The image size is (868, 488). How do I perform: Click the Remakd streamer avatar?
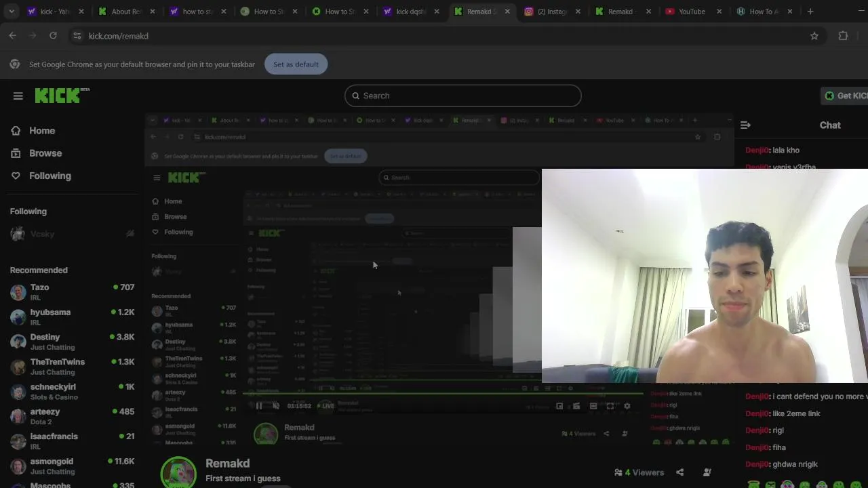[x=178, y=472]
